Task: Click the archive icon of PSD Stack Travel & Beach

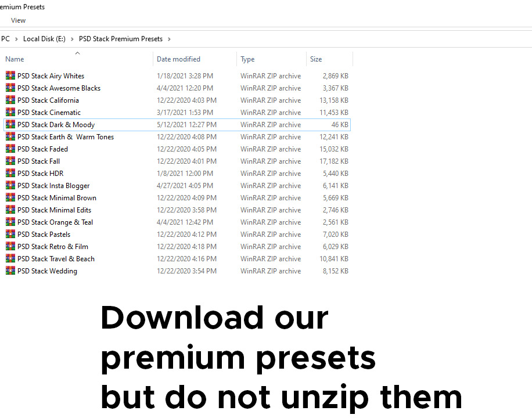Action: pos(10,258)
